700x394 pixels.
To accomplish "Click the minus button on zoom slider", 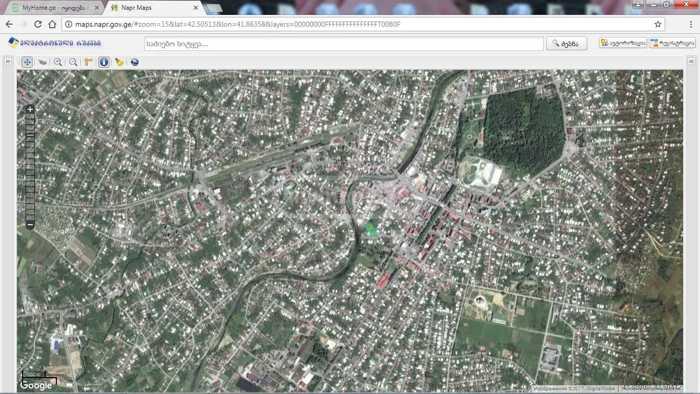I will click(30, 224).
